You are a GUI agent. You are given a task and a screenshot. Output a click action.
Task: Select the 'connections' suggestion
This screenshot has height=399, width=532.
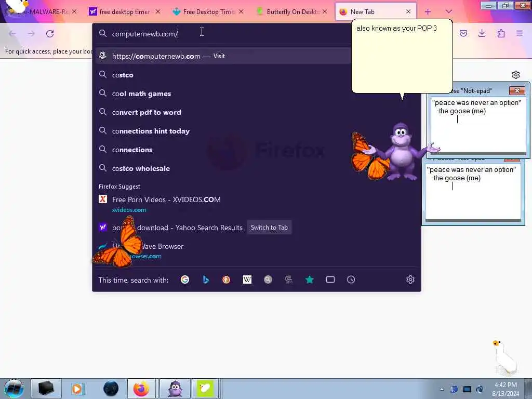(x=132, y=150)
